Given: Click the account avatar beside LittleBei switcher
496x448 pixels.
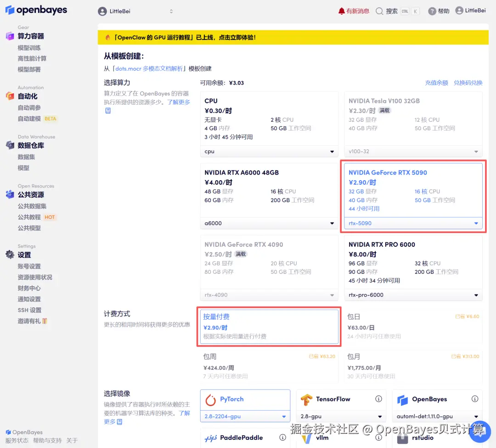Looking at the screenshot, I should tap(102, 11).
